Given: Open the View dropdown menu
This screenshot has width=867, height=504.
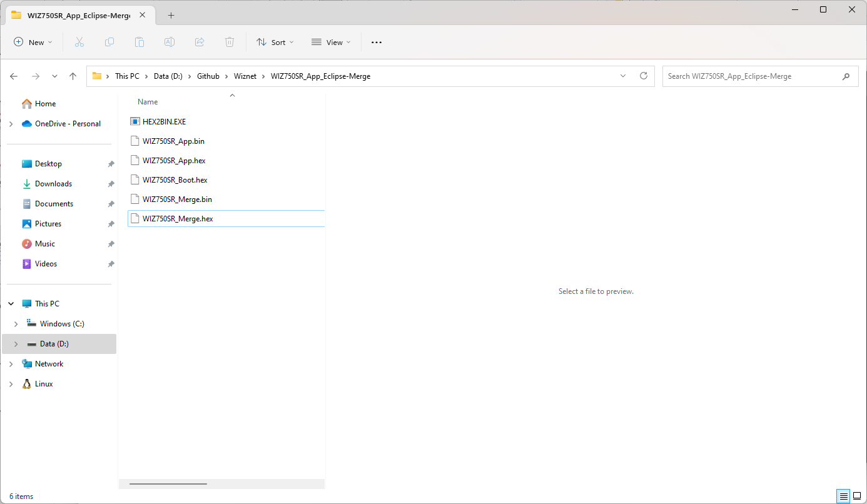Looking at the screenshot, I should 331,42.
